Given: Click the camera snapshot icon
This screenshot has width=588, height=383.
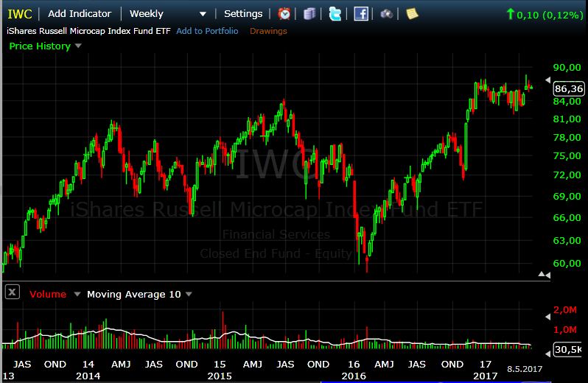Looking at the screenshot, I should [386, 14].
